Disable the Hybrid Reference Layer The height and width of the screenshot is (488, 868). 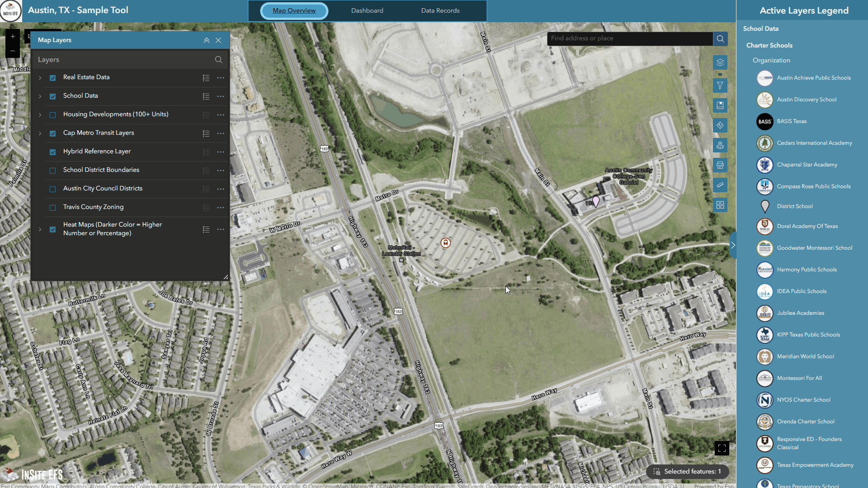point(53,152)
